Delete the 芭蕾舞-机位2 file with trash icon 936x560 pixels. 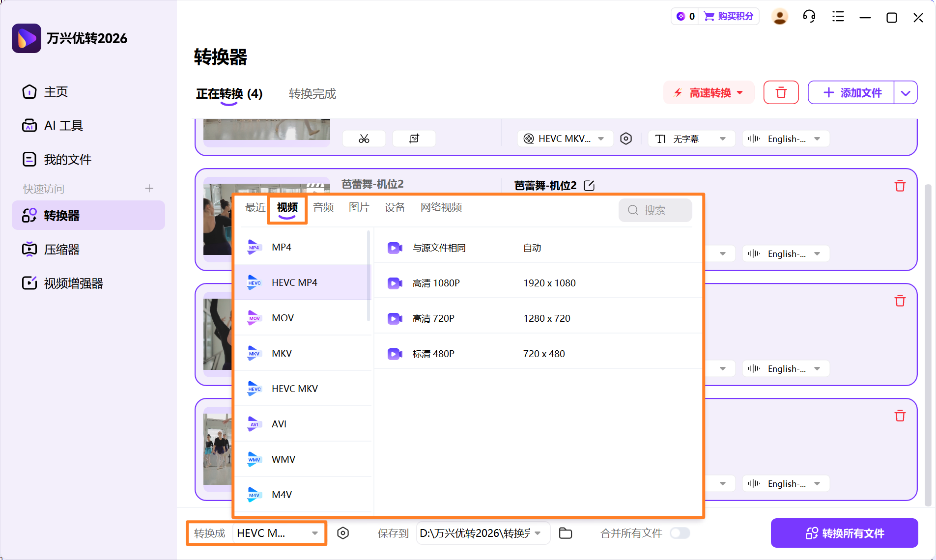click(900, 186)
